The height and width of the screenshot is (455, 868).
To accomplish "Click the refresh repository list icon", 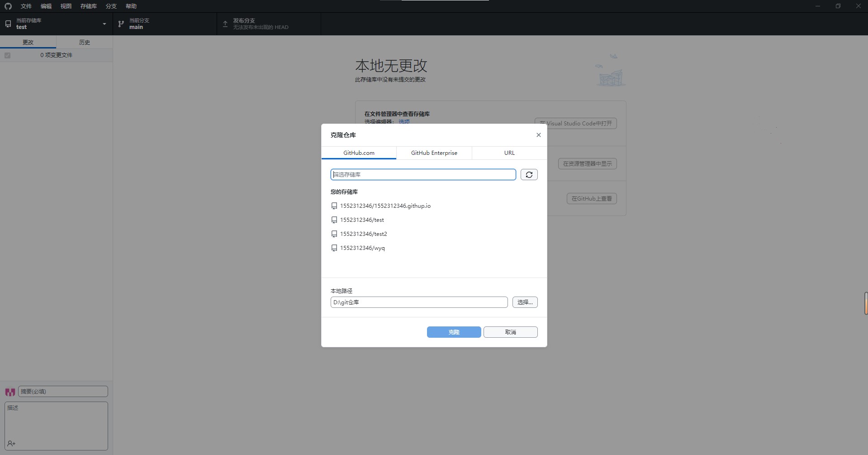I will (529, 175).
